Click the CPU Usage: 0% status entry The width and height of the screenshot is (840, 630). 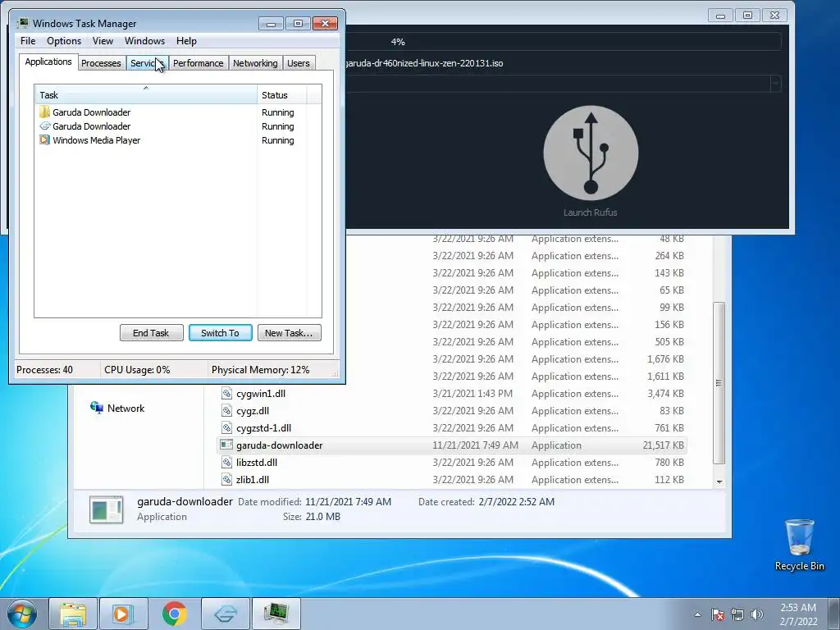click(137, 370)
